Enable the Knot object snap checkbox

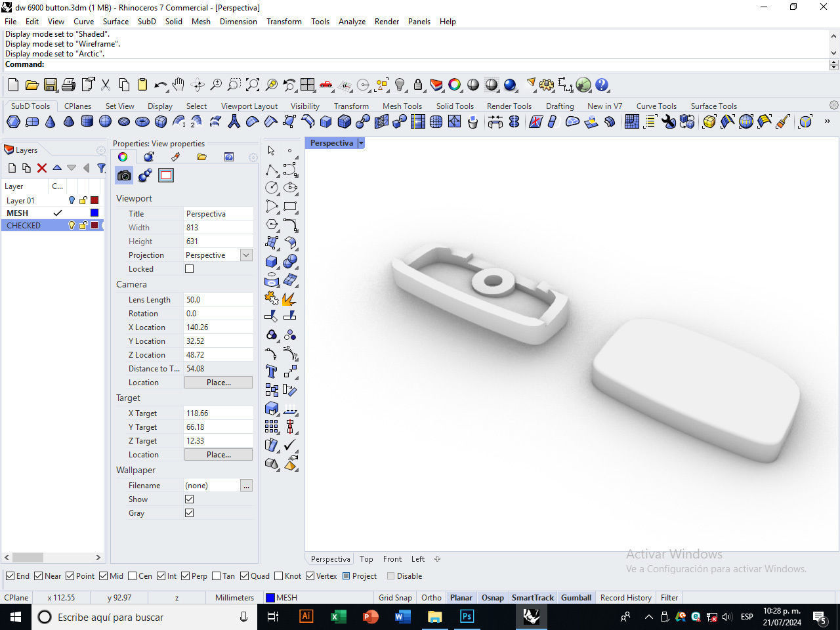pos(278,576)
